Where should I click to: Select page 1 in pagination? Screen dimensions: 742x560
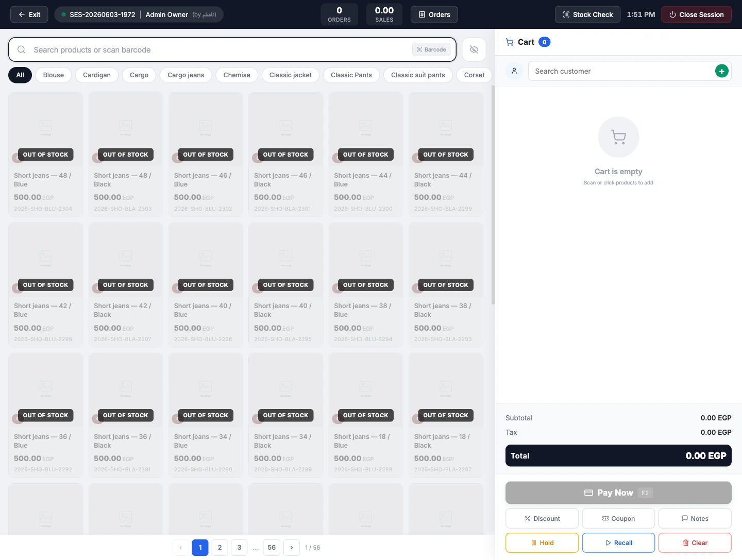pyautogui.click(x=200, y=548)
